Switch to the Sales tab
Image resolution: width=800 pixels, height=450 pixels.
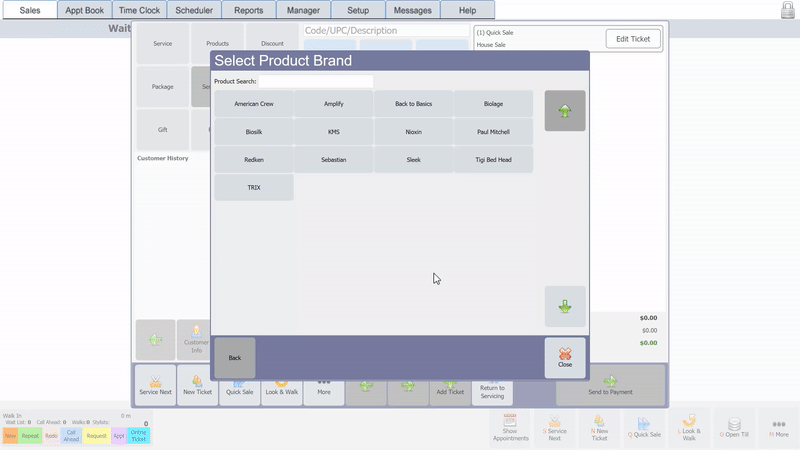click(x=30, y=10)
